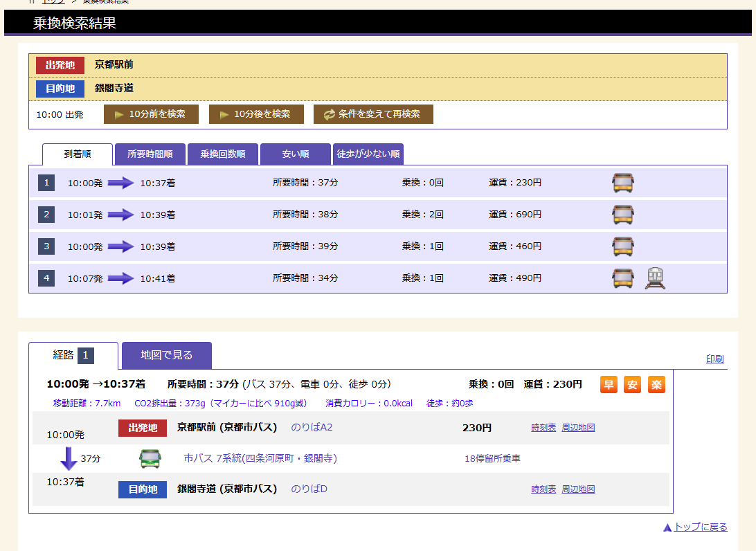
Task: Click the orange 早 badge
Action: tap(609, 385)
